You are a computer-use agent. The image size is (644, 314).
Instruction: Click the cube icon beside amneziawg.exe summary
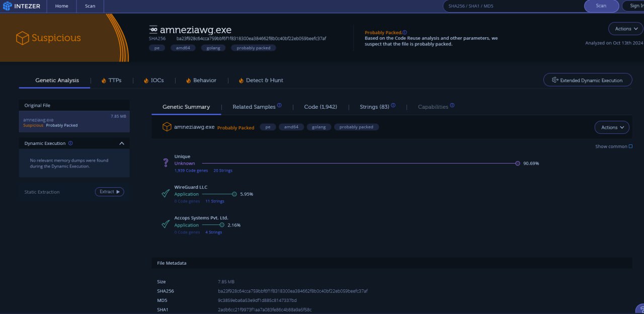click(x=167, y=127)
